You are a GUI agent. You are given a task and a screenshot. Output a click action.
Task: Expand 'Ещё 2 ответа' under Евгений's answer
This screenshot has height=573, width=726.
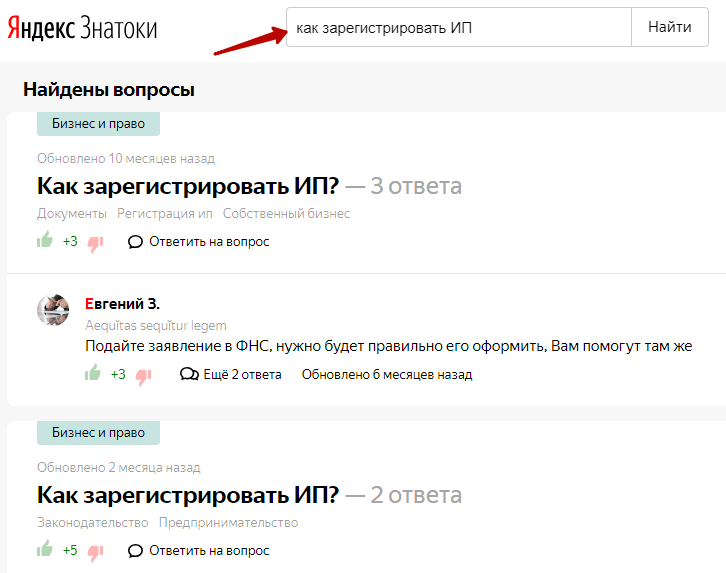point(230,374)
